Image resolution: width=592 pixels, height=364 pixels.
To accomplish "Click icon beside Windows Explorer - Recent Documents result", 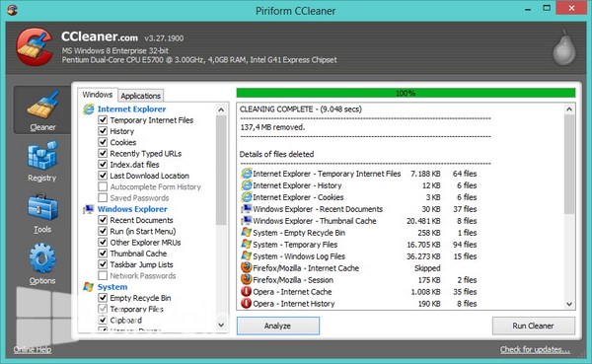I will [247, 209].
